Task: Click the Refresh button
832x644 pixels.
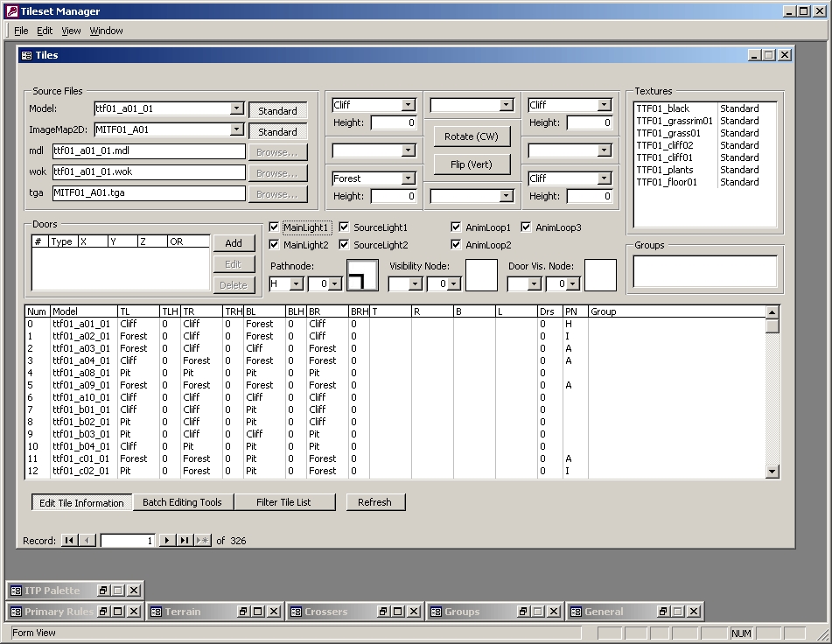Action: (374, 502)
